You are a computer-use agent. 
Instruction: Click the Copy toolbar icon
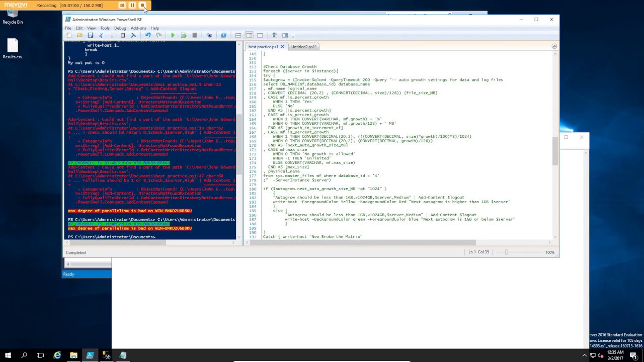coord(112,35)
